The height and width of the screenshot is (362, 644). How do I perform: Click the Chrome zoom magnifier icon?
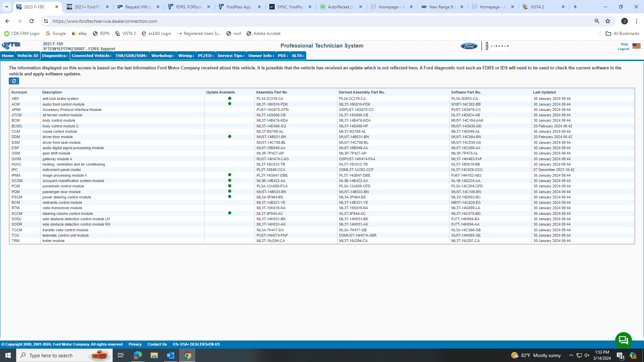(597, 21)
